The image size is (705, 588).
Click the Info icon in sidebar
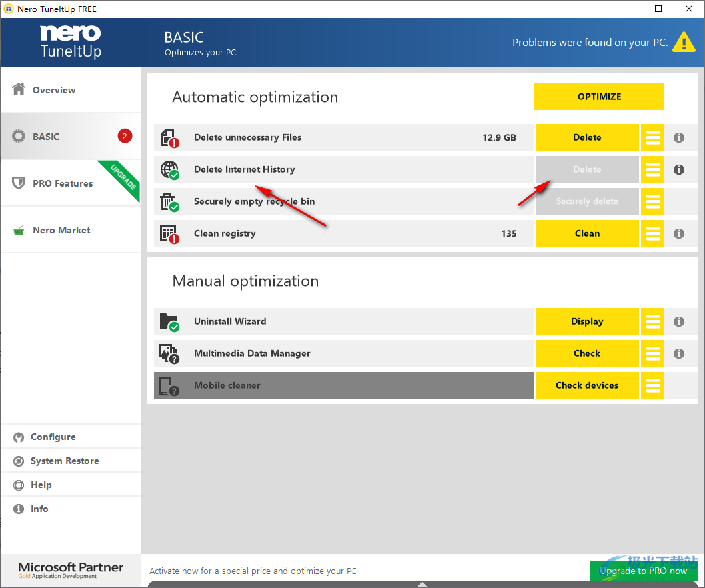19,509
